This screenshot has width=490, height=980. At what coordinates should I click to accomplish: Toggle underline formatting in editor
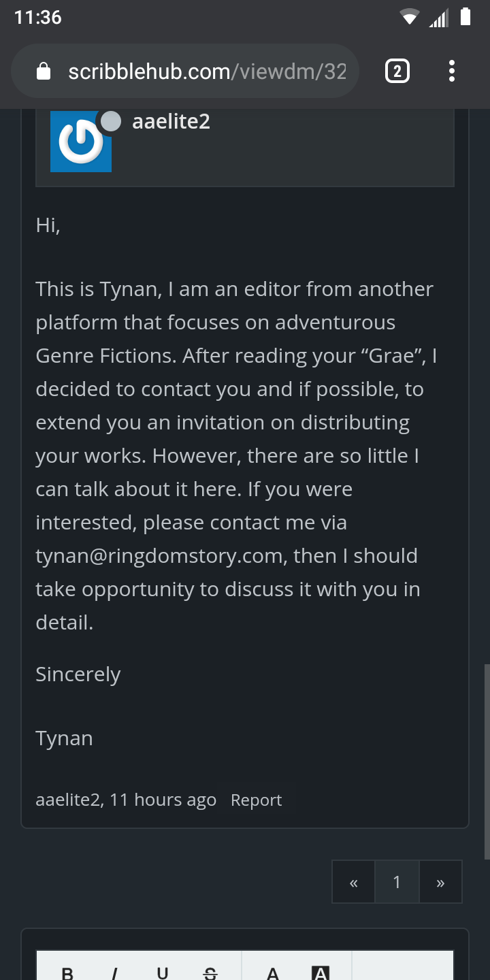pos(163,973)
